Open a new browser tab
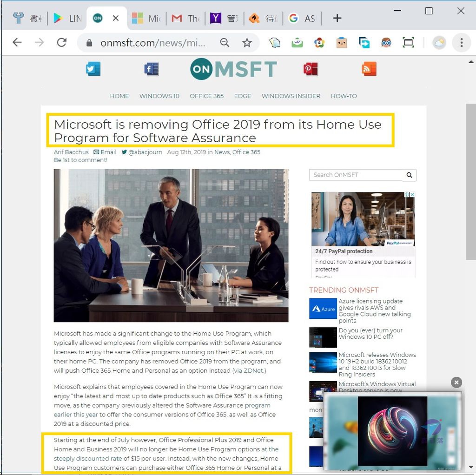This screenshot has width=476, height=475. pos(337,18)
